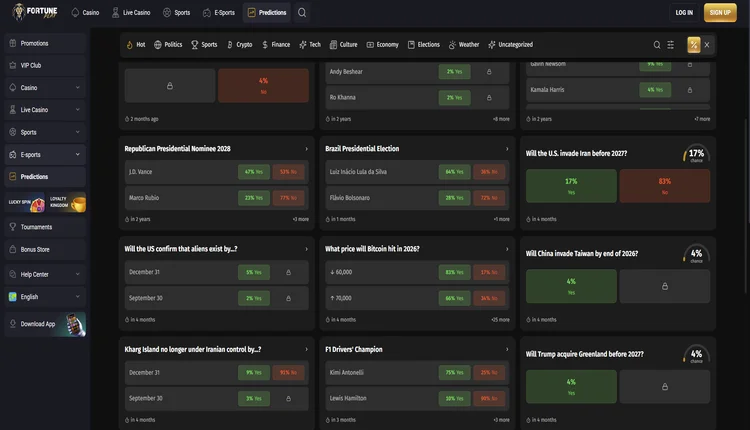Select the Finance category tab

tap(276, 44)
